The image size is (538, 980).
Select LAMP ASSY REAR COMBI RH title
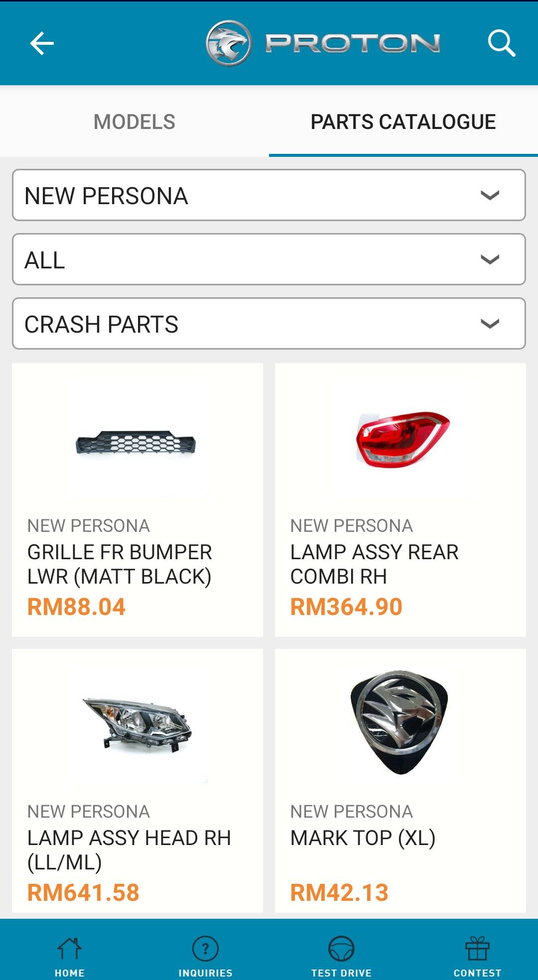coord(374,564)
